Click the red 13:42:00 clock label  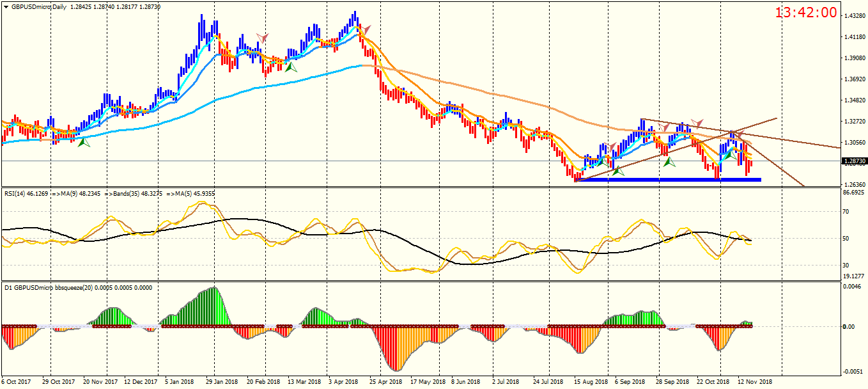tap(806, 12)
